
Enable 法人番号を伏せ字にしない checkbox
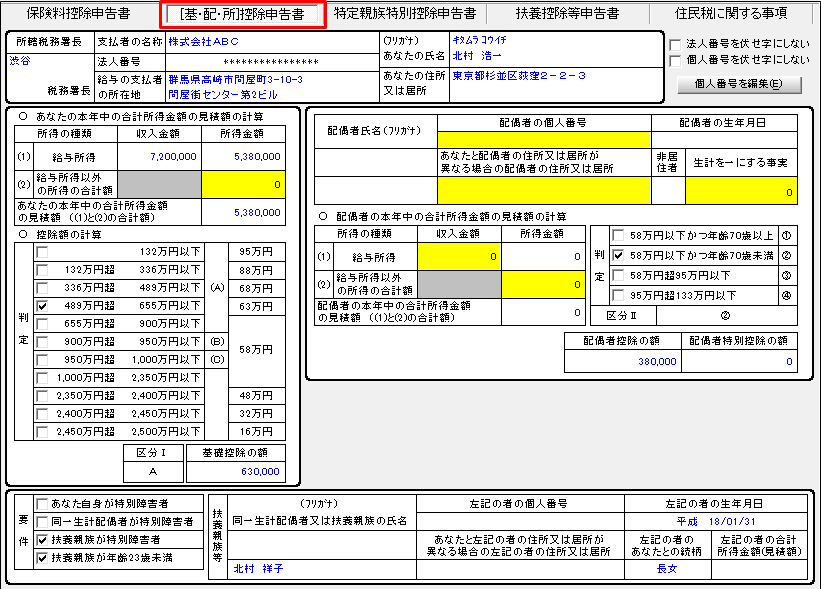tap(675, 44)
